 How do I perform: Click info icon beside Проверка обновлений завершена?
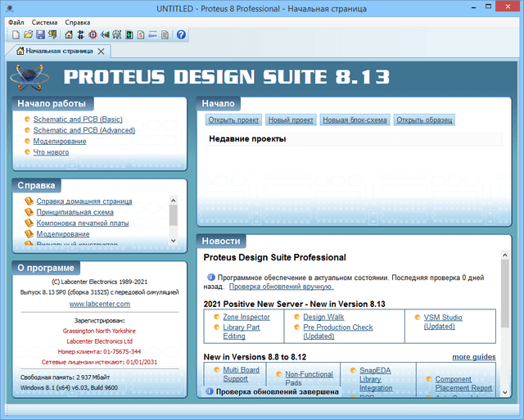(210, 391)
